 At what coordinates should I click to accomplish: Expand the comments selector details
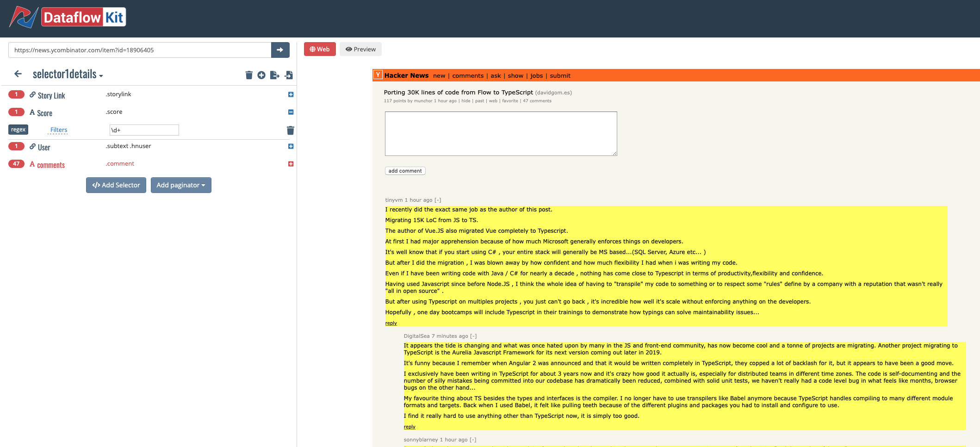click(x=291, y=164)
